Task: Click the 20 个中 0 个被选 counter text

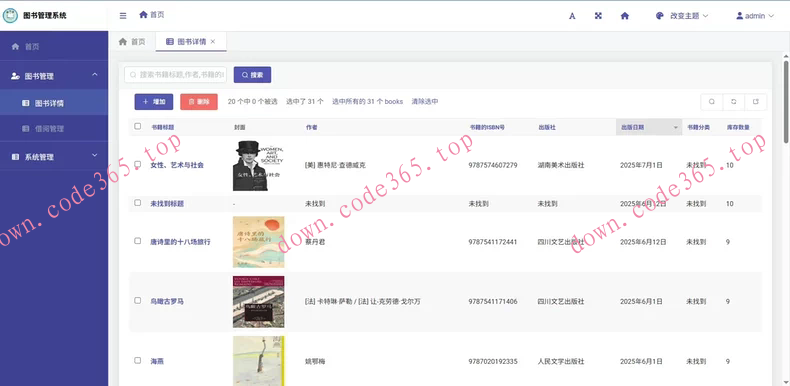Action: click(252, 101)
